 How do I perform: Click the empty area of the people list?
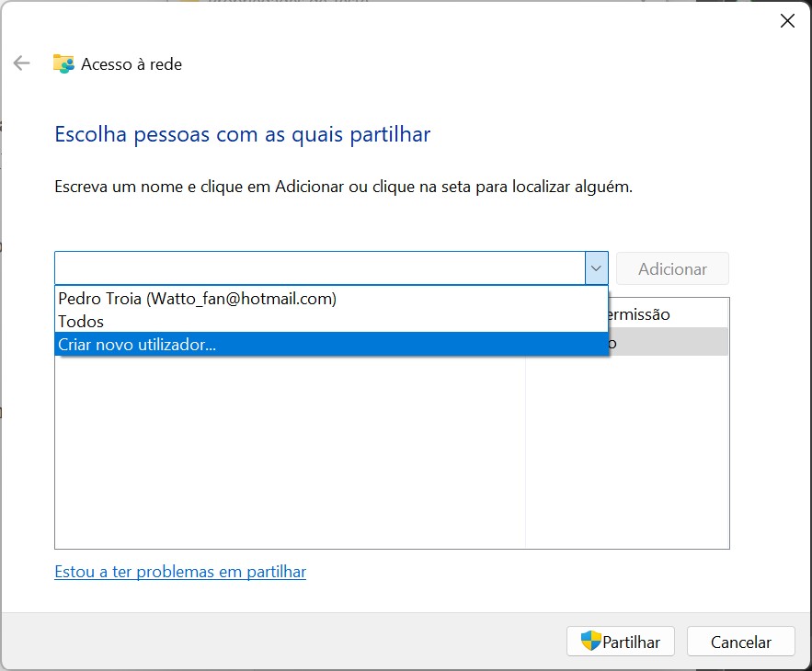[289, 450]
